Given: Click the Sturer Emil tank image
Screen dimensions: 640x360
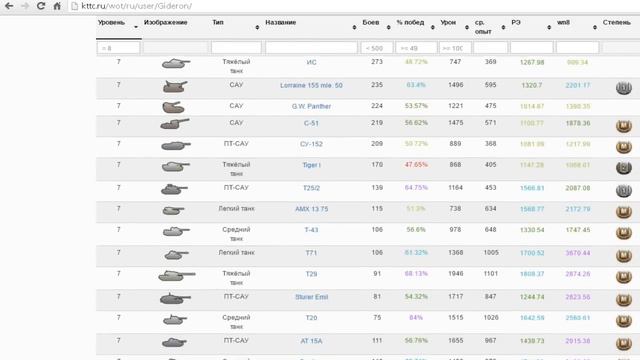Looking at the screenshot, I should coord(175,299).
